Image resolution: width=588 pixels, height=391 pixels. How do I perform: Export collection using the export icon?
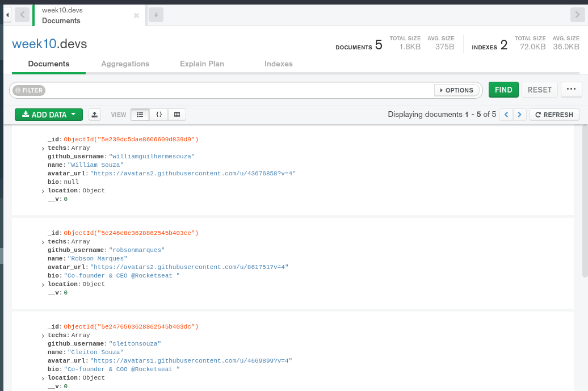(x=95, y=115)
